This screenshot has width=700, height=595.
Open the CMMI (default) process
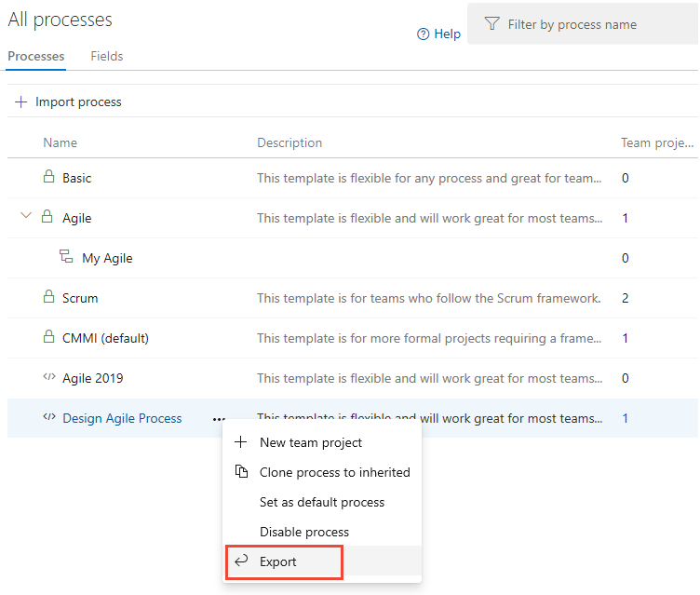click(x=105, y=338)
